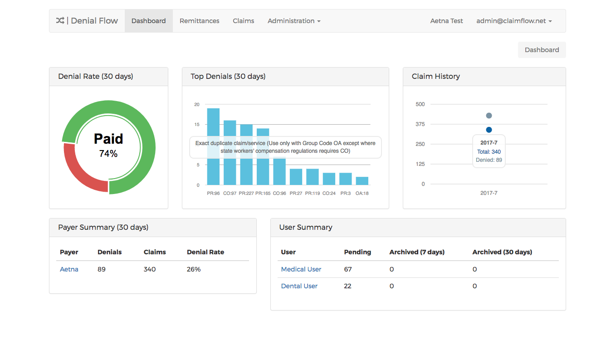Click the Denial Flow shuffle logo icon
This screenshot has width=616, height=364.
click(x=60, y=21)
